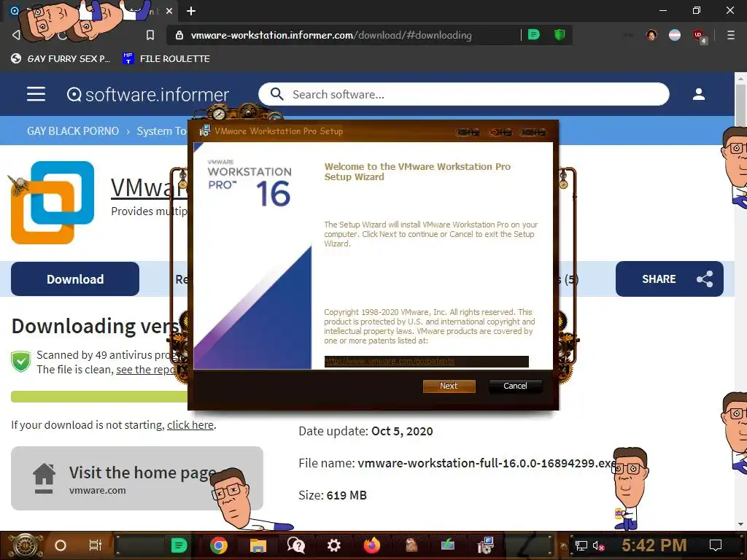This screenshot has height=560, width=747.
Task: Click the Search software input field
Action: 463,94
